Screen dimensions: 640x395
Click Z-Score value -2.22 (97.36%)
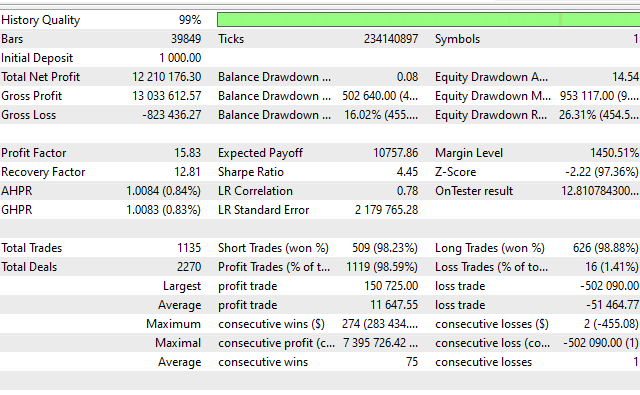602,172
